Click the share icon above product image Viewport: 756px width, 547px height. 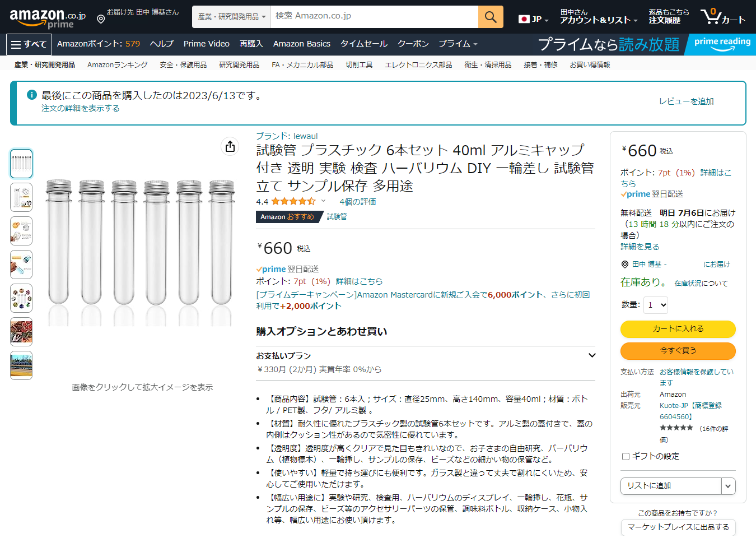(x=230, y=146)
